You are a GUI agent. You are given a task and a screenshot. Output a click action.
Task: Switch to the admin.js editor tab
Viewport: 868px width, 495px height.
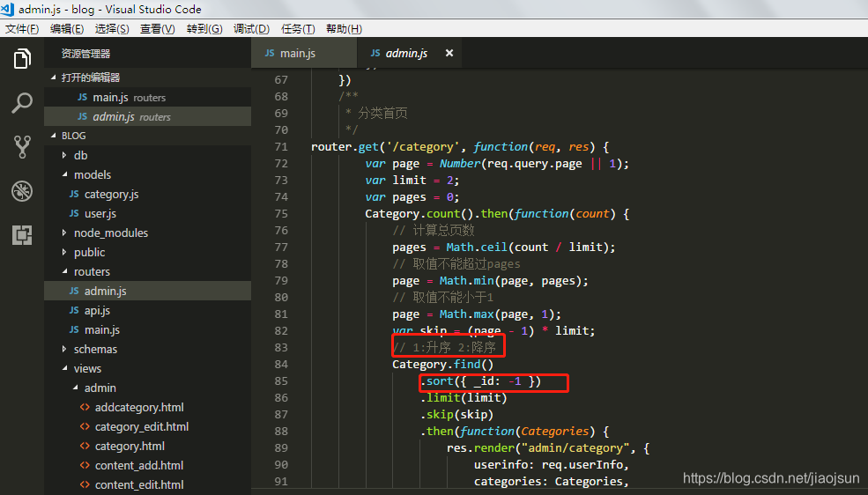(x=410, y=53)
